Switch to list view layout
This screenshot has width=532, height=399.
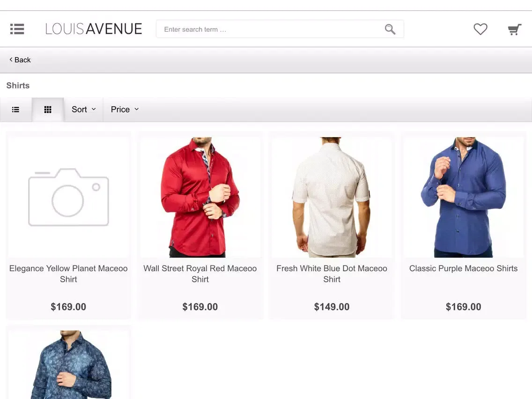coord(15,110)
